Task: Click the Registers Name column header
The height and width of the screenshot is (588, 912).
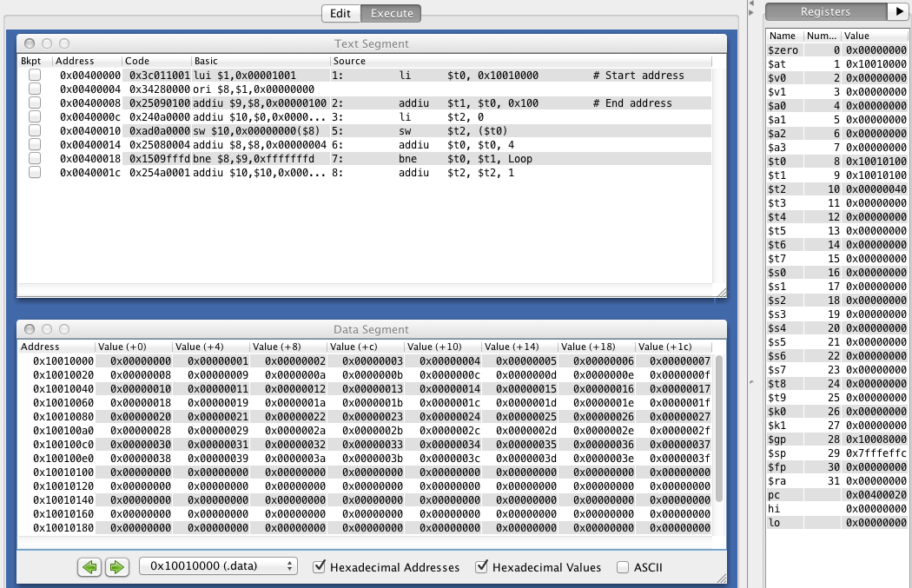Action: click(784, 36)
